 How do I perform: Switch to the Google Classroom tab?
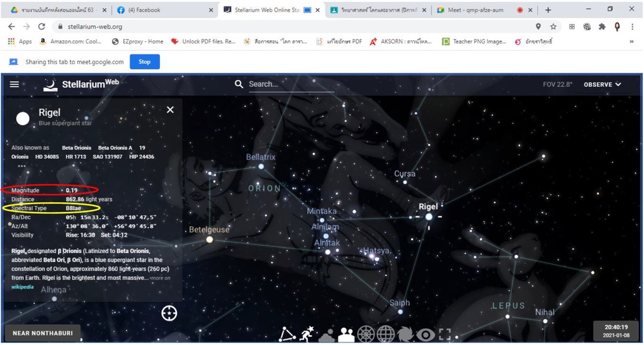tap(378, 10)
